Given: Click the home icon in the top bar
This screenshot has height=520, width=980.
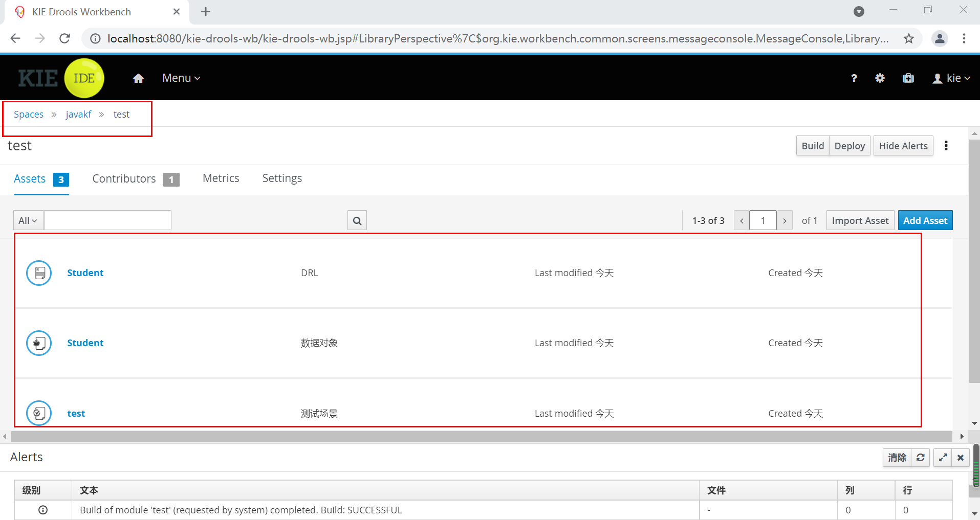Looking at the screenshot, I should coord(138,78).
